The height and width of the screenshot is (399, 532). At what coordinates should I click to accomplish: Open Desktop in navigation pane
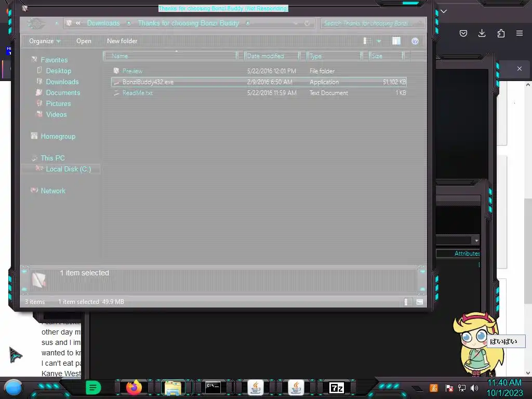(x=59, y=71)
